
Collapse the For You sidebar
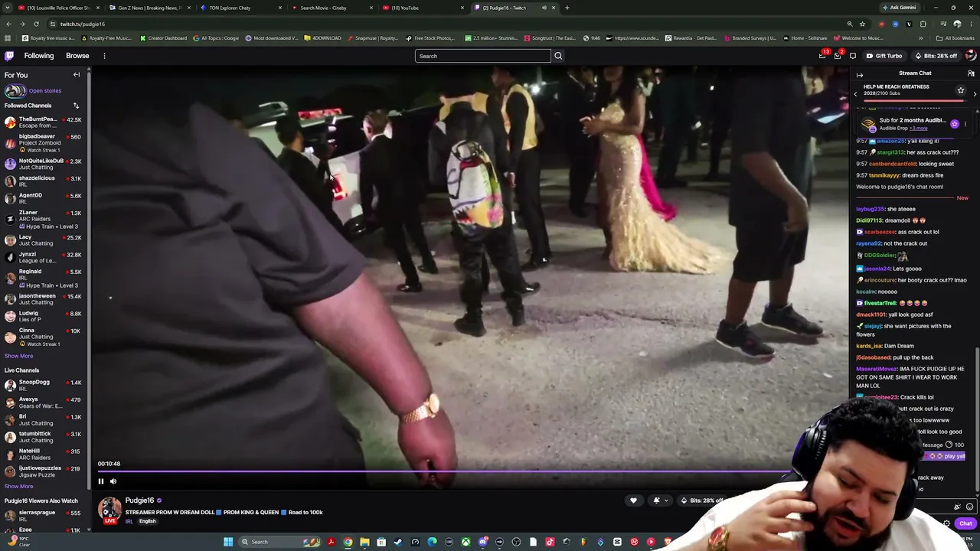pos(77,75)
